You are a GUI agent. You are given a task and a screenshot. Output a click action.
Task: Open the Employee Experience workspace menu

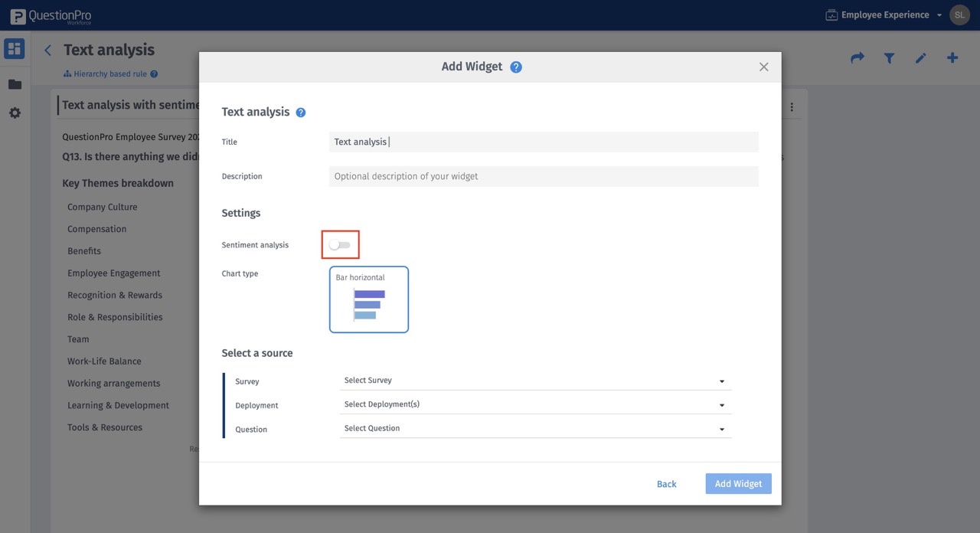(884, 15)
